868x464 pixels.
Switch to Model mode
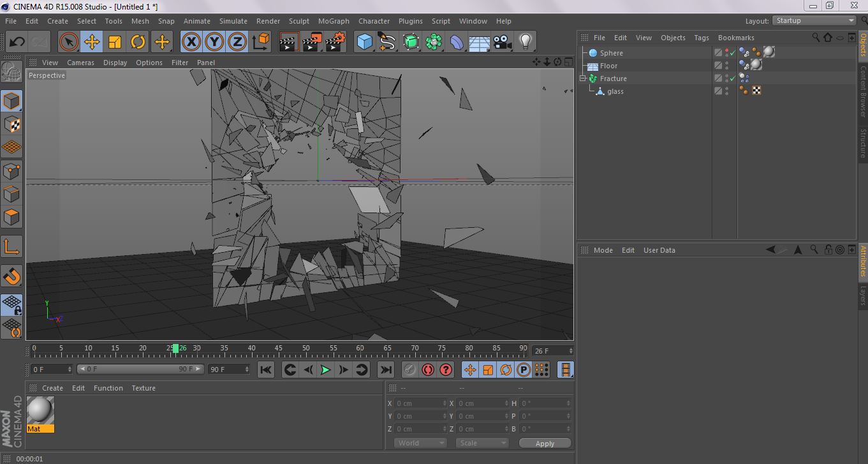(x=12, y=101)
